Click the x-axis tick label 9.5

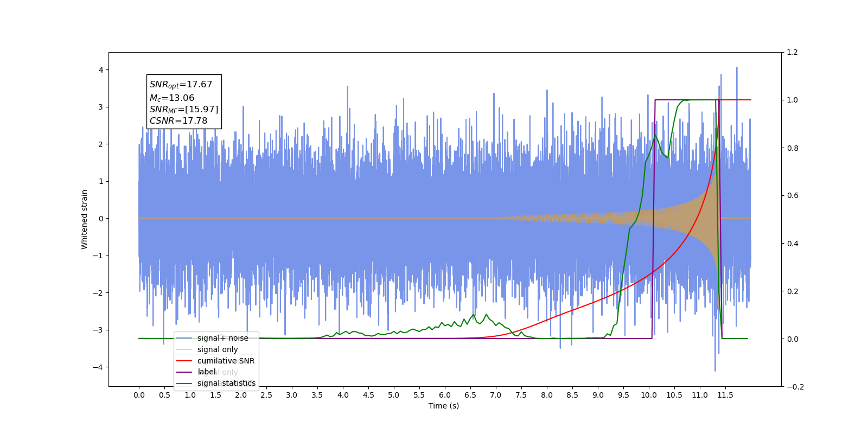coord(623,395)
